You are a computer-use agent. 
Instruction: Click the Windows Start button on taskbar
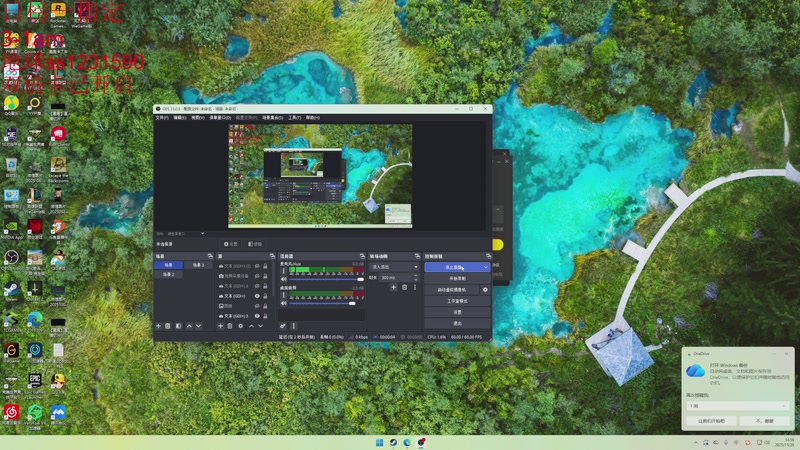click(x=380, y=442)
